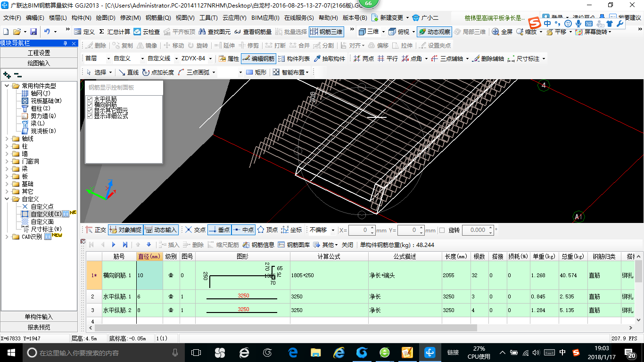644x362 pixels.
Task: Click the 单构件输入 button
Action: (39, 317)
